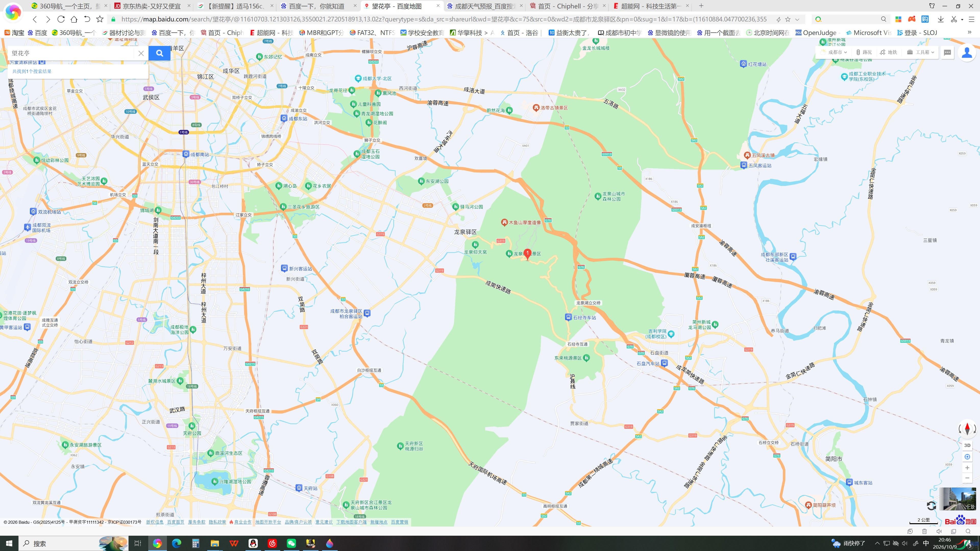Open the Windows Start menu
The image size is (980, 551).
click(x=9, y=543)
